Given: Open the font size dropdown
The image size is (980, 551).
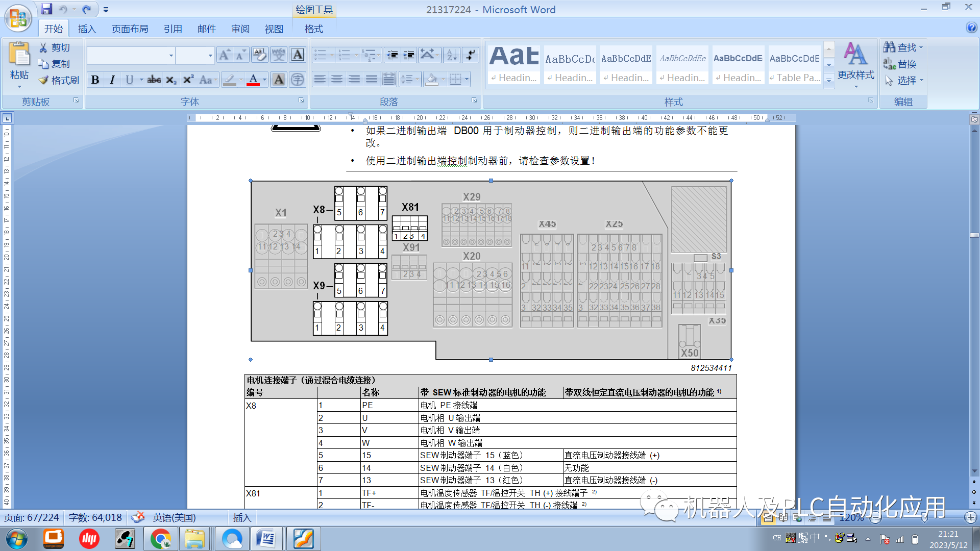Looking at the screenshot, I should pos(209,55).
